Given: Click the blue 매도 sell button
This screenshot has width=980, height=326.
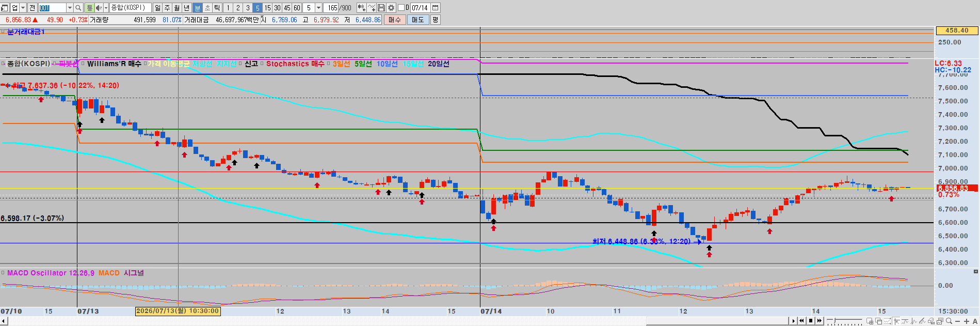Looking at the screenshot, I should [417, 20].
